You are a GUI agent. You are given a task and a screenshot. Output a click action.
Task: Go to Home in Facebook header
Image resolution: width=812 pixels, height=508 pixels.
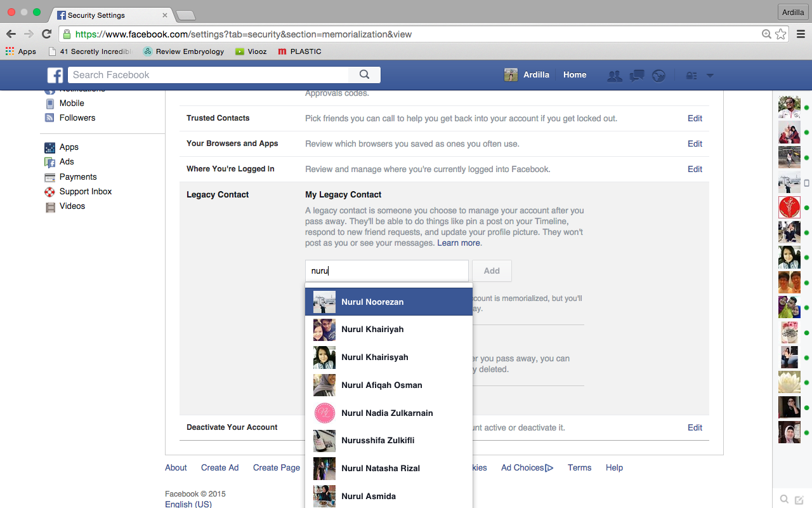tap(575, 75)
